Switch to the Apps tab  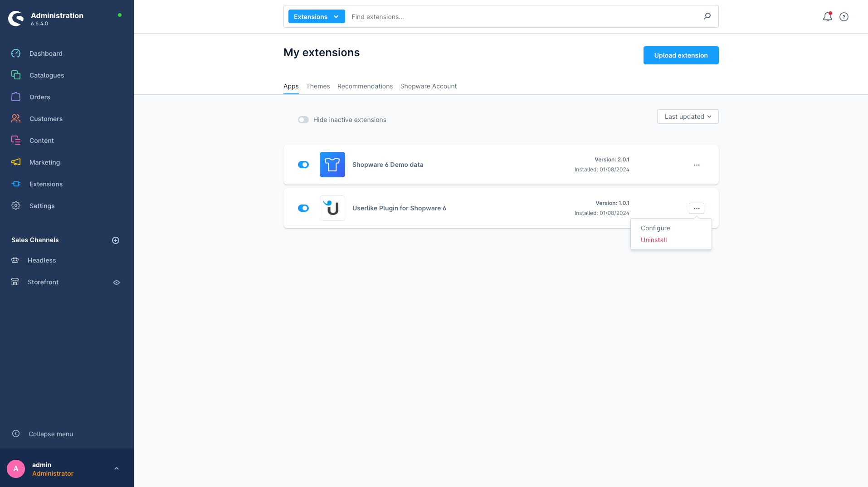[x=291, y=86]
